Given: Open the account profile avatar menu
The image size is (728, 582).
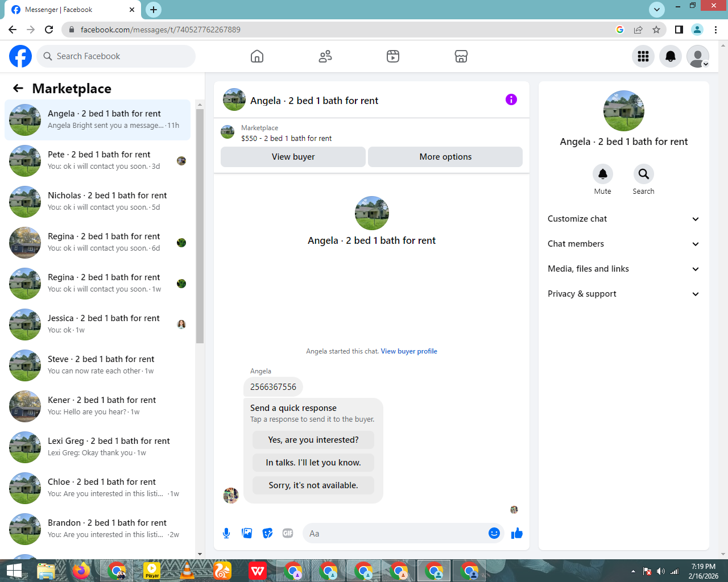Looking at the screenshot, I should click(698, 56).
